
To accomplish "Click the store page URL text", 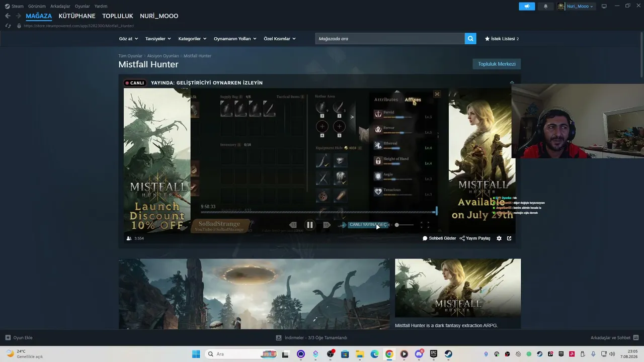I will click(x=78, y=26).
